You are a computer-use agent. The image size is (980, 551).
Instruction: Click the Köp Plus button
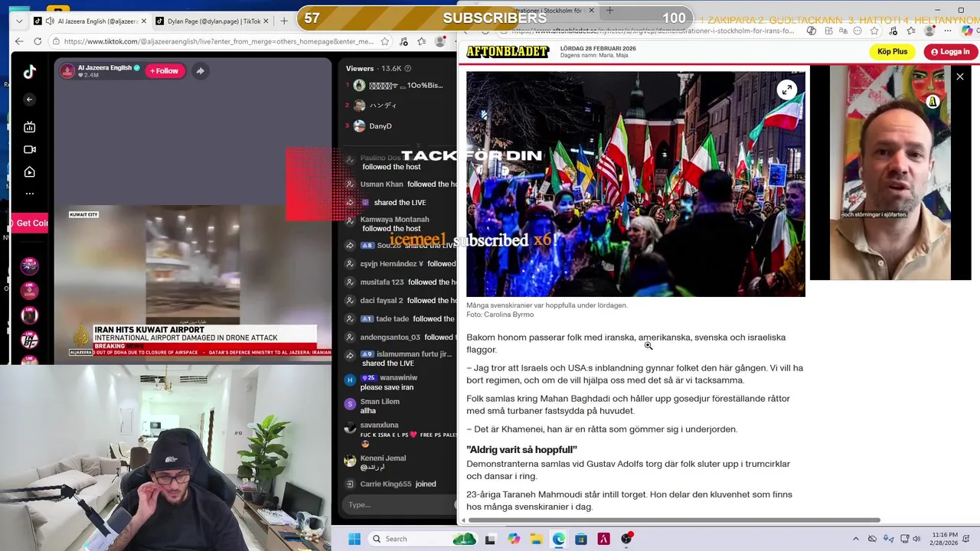892,51
